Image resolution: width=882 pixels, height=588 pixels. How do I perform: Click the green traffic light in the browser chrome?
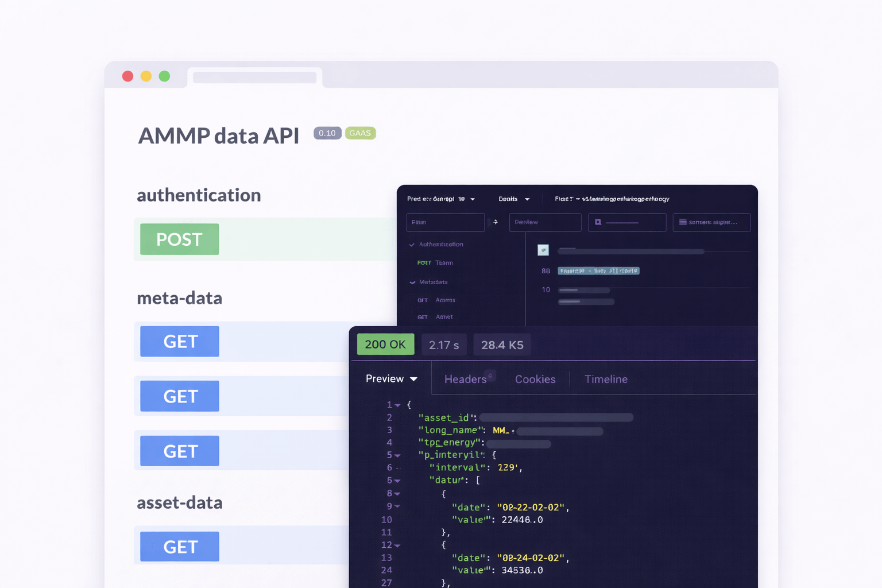coord(164,76)
